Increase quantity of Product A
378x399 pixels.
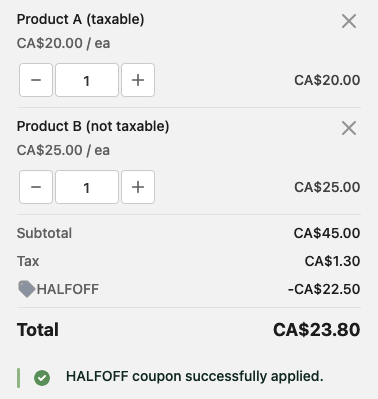[x=138, y=80]
